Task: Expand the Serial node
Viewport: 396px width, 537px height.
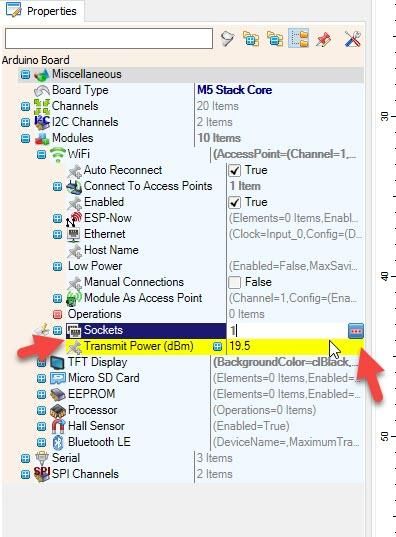Action: click(25, 458)
